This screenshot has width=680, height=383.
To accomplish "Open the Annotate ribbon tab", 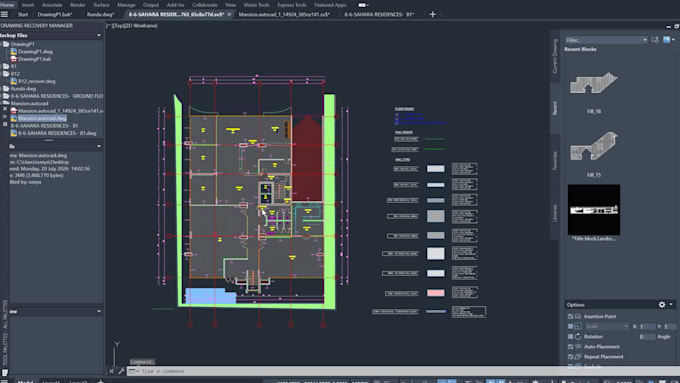I will tap(52, 5).
